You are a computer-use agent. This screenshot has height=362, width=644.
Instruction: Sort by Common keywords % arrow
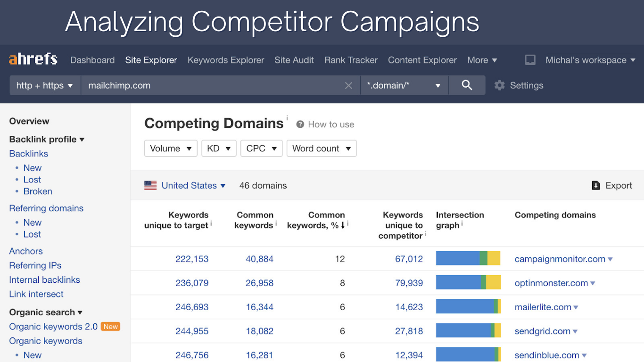point(343,225)
